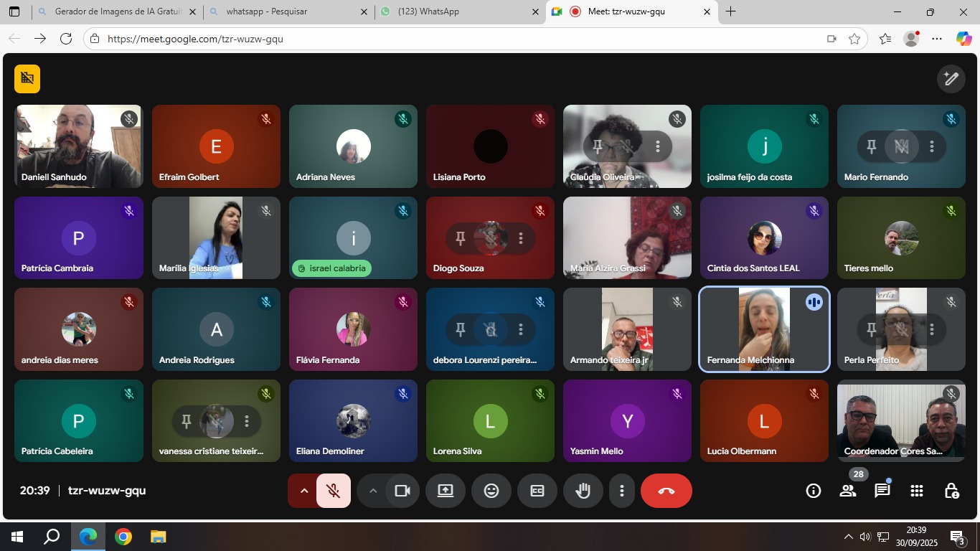The width and height of the screenshot is (980, 551).
Task: Select Fernanda Melchionna's video tile
Action: [764, 330]
